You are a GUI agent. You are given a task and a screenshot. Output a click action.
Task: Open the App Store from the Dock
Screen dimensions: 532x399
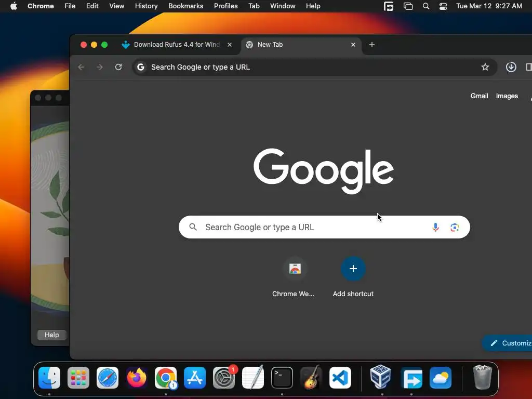point(195,378)
